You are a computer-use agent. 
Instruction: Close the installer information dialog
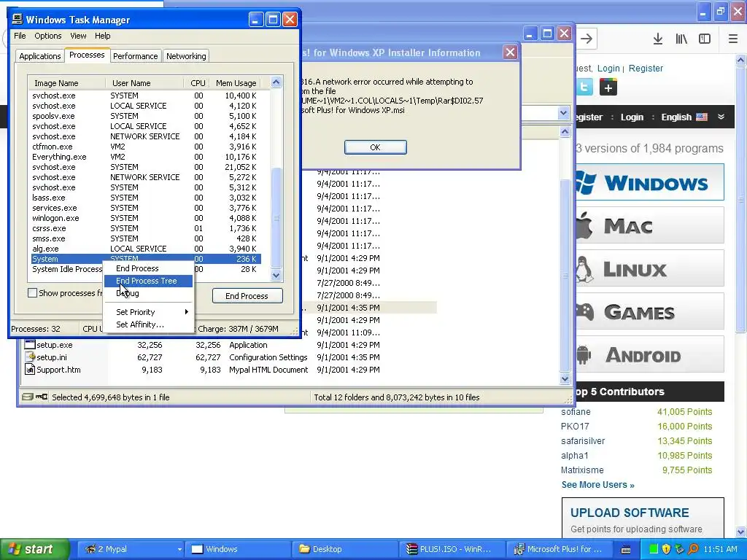tap(510, 52)
